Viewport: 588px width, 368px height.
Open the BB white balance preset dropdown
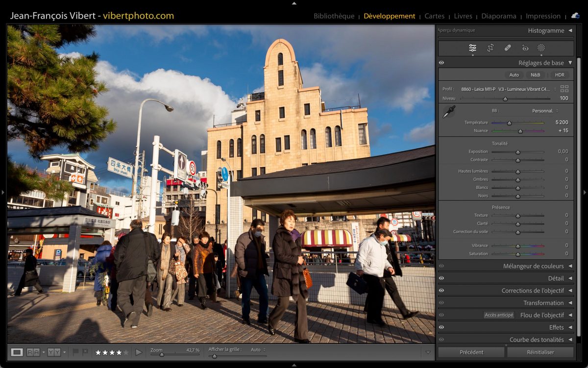pyautogui.click(x=545, y=111)
